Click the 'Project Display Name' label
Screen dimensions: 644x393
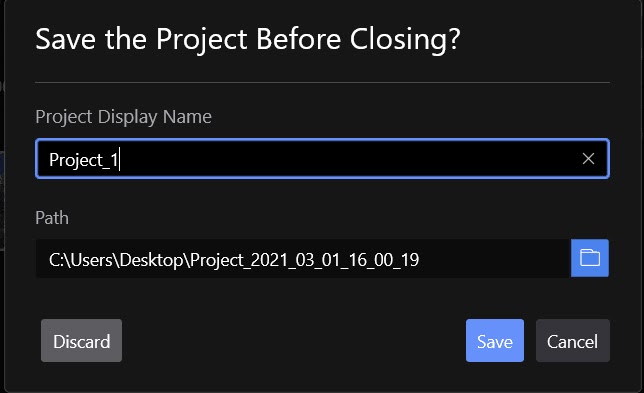point(123,117)
